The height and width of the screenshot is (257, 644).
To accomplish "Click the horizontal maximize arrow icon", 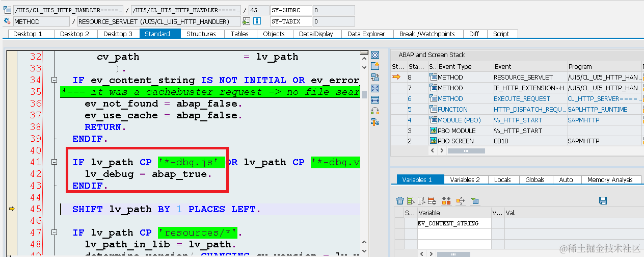I will coord(375,100).
